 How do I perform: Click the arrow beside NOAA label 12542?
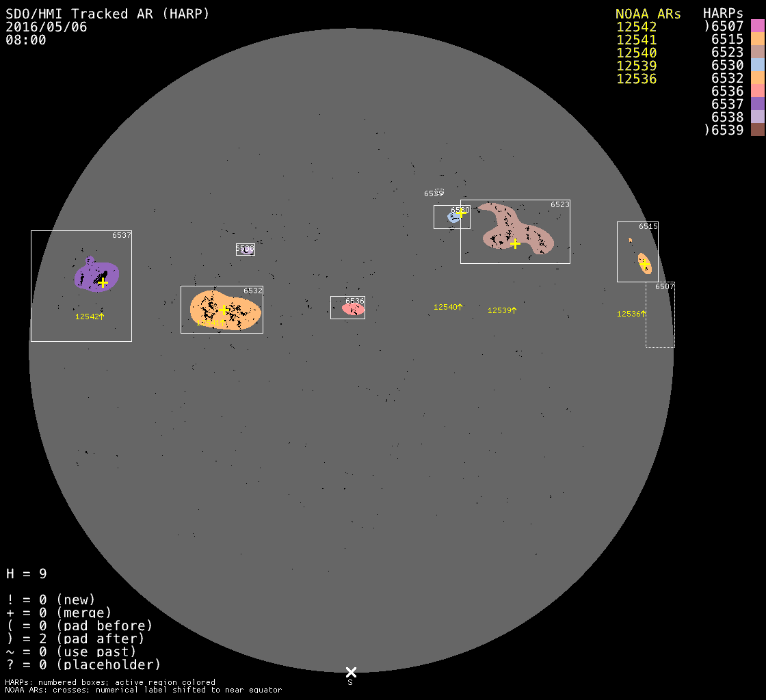click(x=101, y=316)
